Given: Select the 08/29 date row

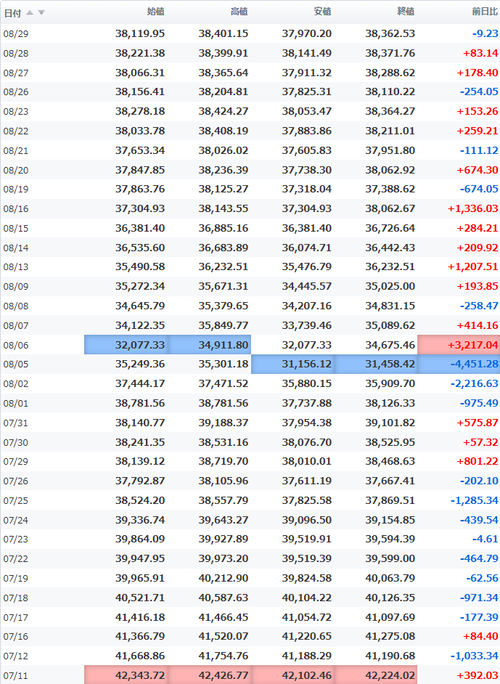Looking at the screenshot, I should (250, 34).
